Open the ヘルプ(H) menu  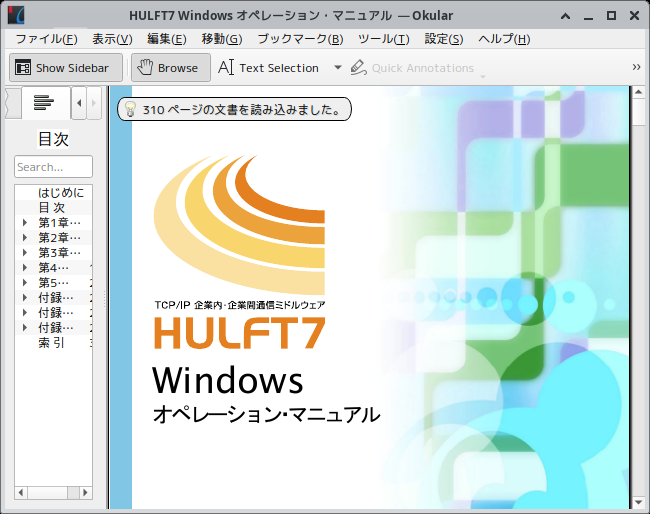(x=504, y=39)
